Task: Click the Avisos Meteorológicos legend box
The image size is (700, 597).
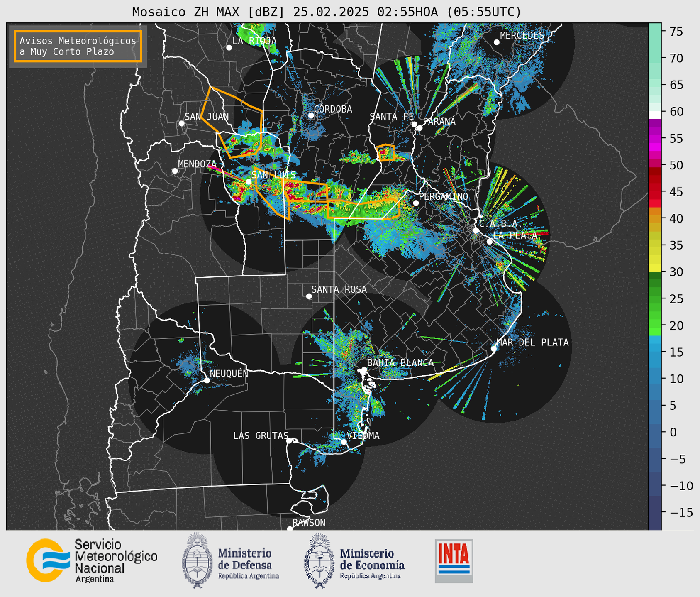Action: 78,46
